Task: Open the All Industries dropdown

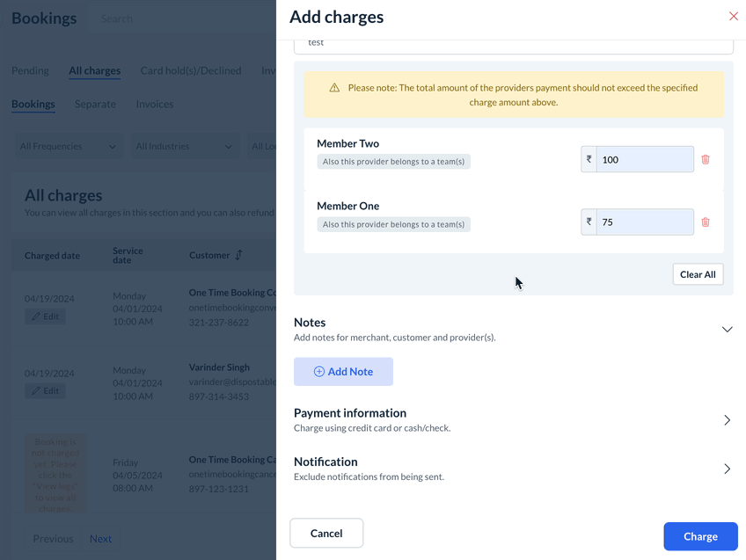Action: (x=184, y=147)
